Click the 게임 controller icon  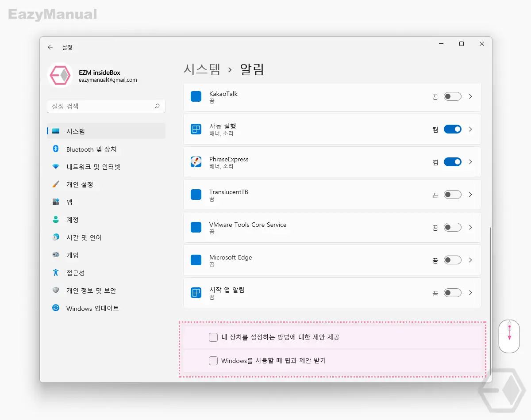coord(56,255)
